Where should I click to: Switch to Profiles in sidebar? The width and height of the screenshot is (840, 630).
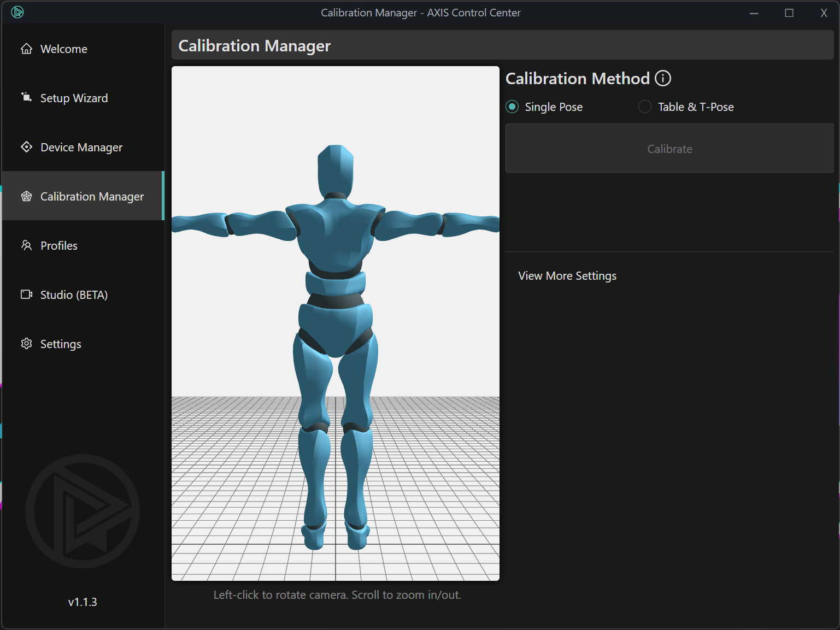click(59, 246)
